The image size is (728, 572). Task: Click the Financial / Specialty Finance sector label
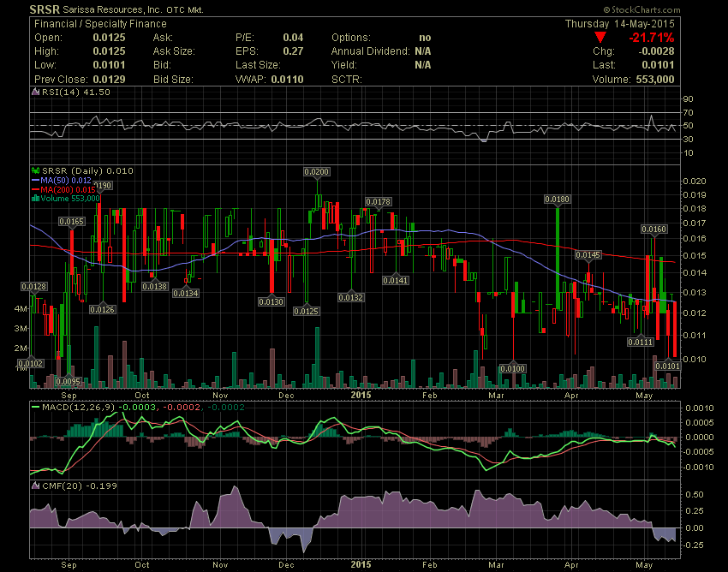click(100, 24)
